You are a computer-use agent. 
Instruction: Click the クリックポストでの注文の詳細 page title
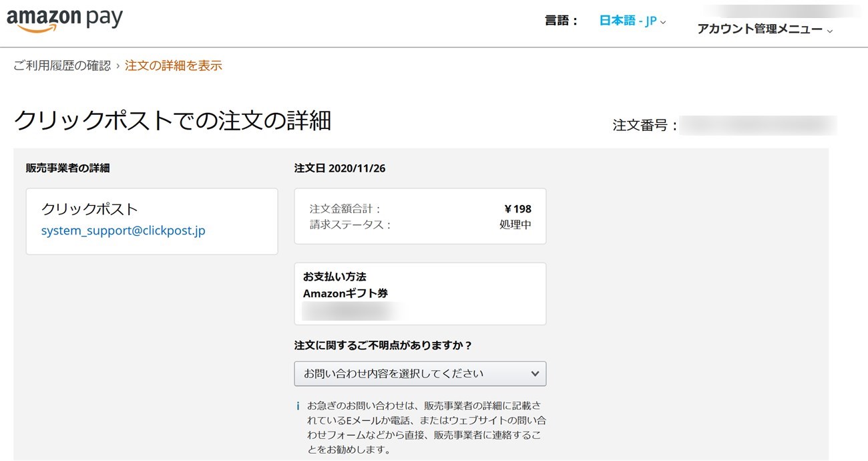pos(172,121)
